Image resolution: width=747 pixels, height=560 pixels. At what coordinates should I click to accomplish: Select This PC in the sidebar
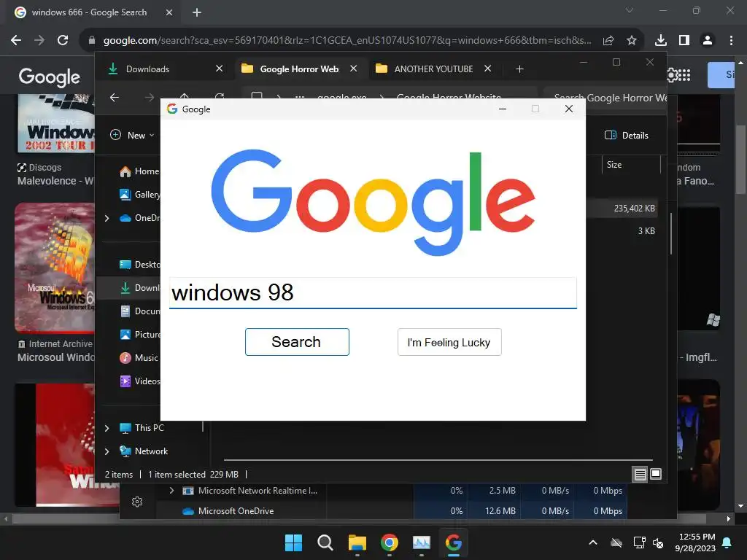(x=142, y=427)
